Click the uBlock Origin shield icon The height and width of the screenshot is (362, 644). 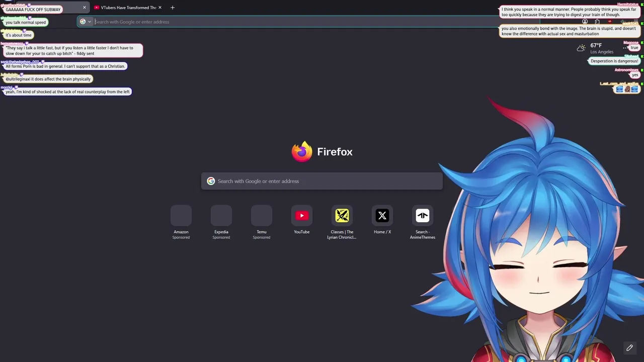[610, 22]
